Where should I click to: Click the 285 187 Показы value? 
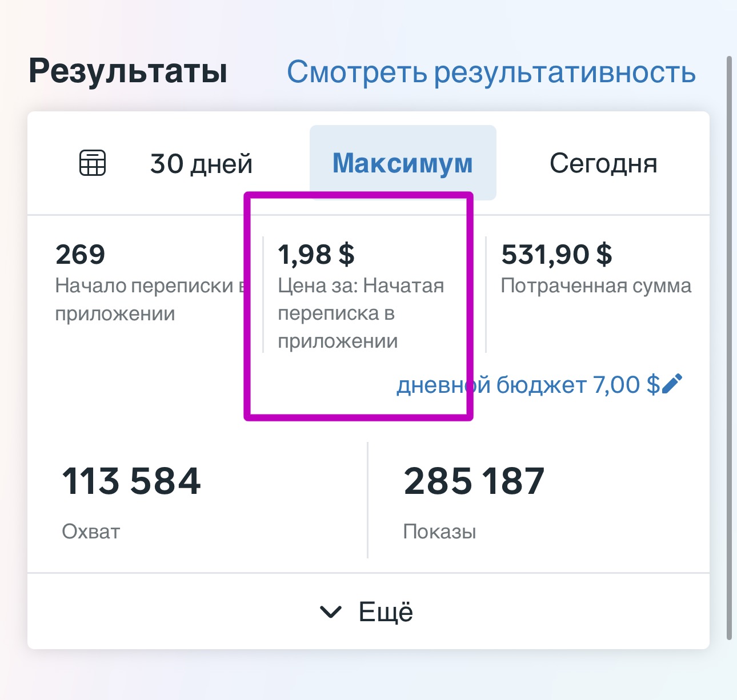point(474,481)
